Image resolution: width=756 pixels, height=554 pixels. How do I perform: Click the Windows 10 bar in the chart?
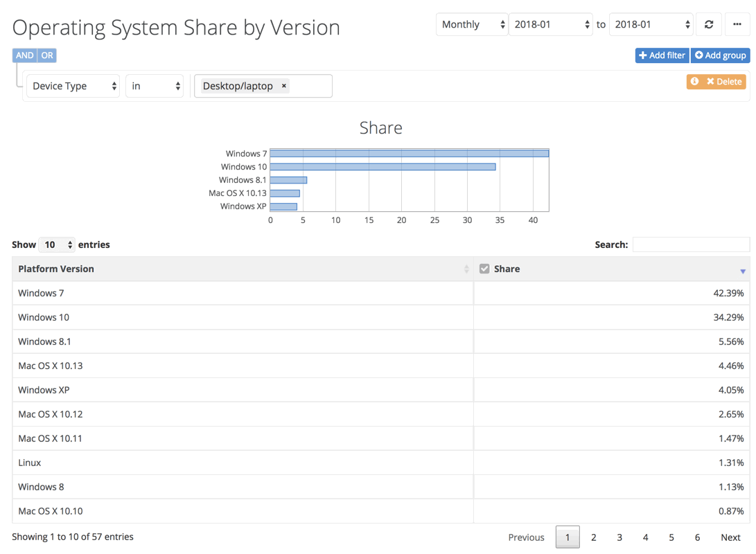click(381, 166)
